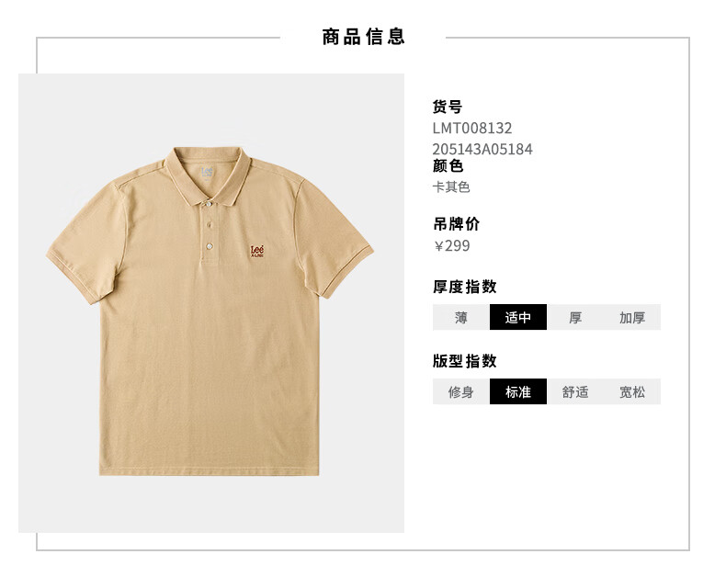This screenshot has width=726, height=588.
Task: Select the 厚 thickness option
Action: point(575,317)
